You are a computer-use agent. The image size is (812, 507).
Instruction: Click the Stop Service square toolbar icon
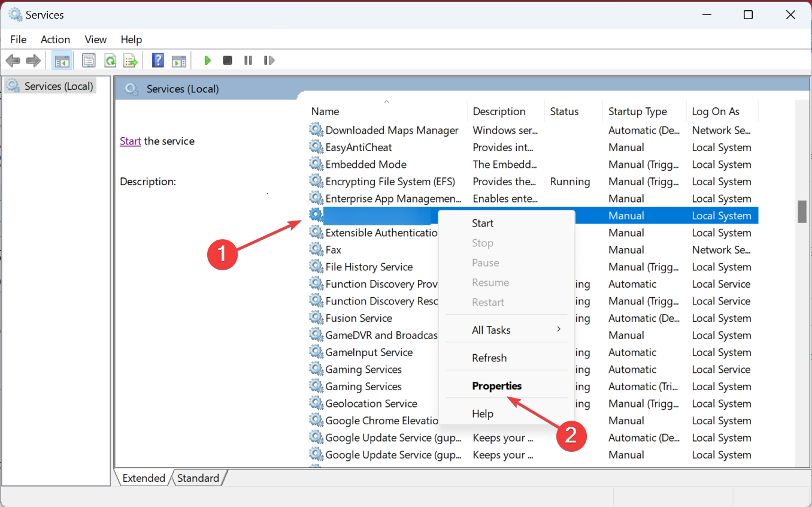coord(228,61)
